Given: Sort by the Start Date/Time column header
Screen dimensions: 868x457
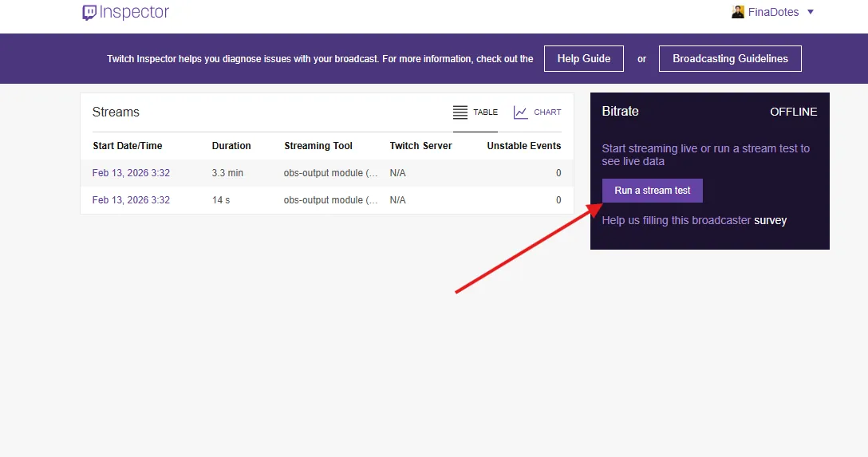Looking at the screenshot, I should tap(127, 146).
